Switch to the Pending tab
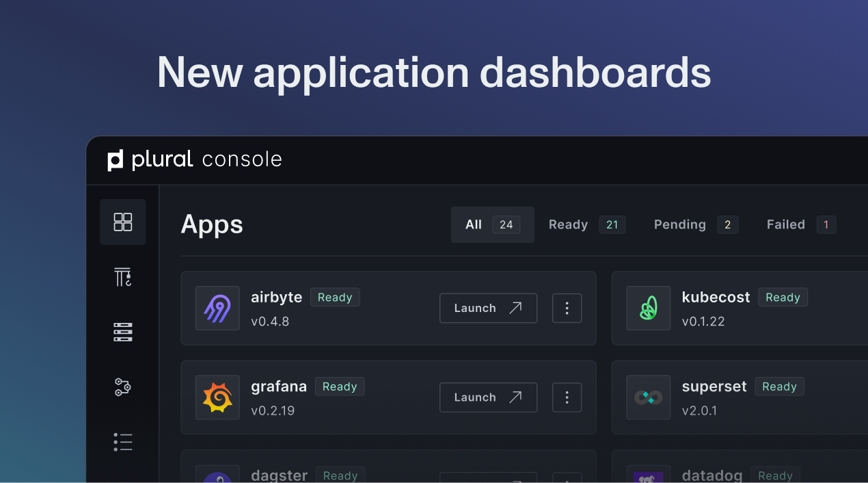The image size is (868, 483). pos(696,224)
